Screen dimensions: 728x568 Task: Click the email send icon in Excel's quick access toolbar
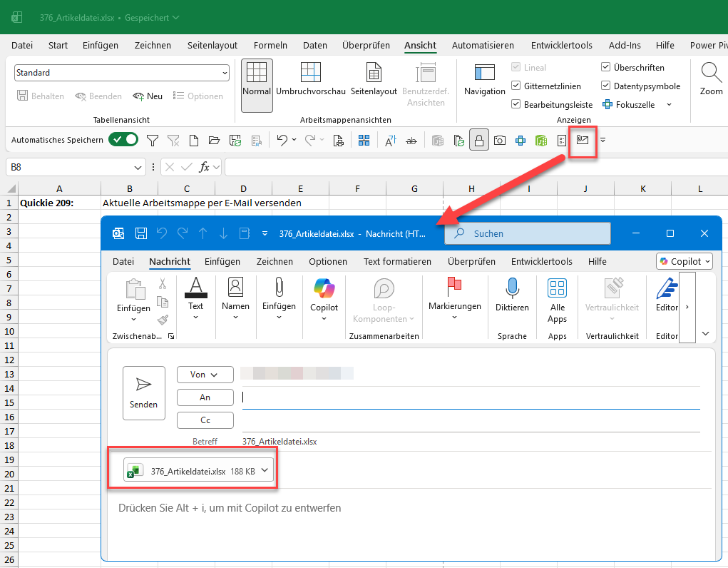point(584,140)
